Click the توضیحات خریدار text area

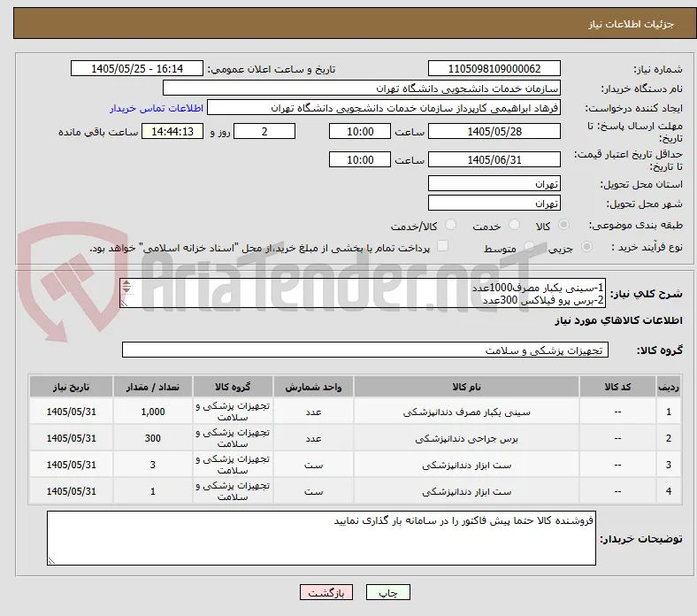tap(321, 538)
